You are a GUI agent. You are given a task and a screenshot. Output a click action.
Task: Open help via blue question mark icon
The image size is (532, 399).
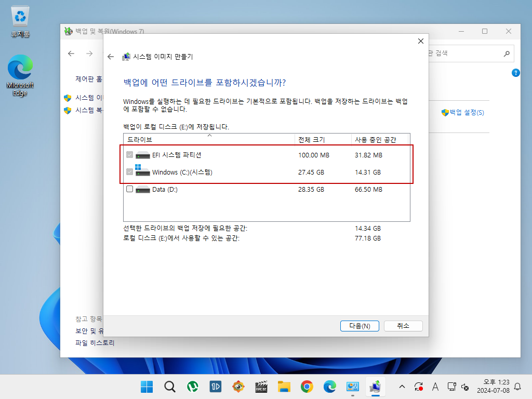(516, 73)
